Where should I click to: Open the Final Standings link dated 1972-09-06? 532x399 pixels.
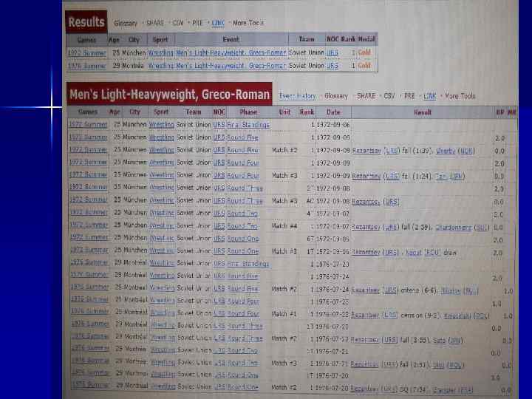[248, 125]
